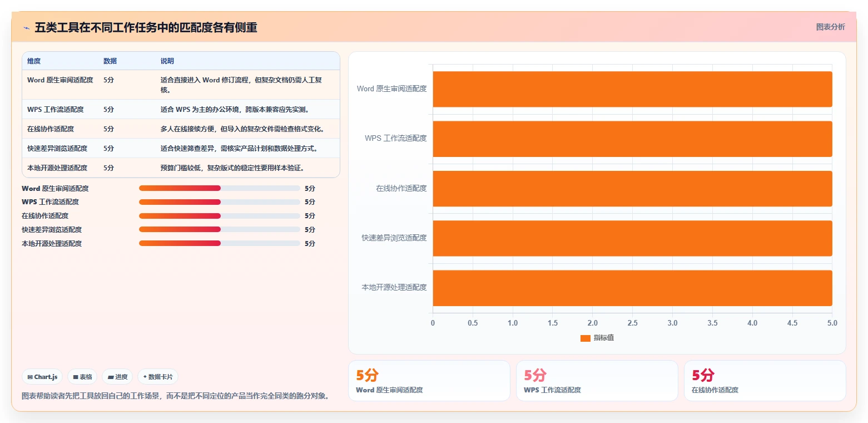Click the Chart.js tag chip
Screen dimensions: 868x423
tap(42, 377)
